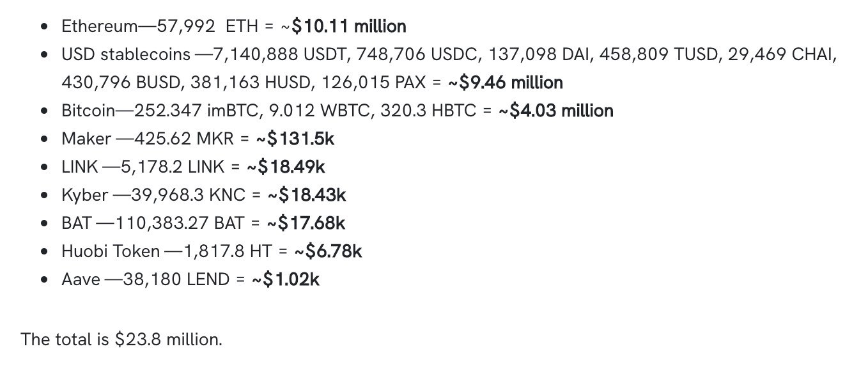The height and width of the screenshot is (367, 868).
Task: Click the "Huobi Token" label
Action: (110, 251)
